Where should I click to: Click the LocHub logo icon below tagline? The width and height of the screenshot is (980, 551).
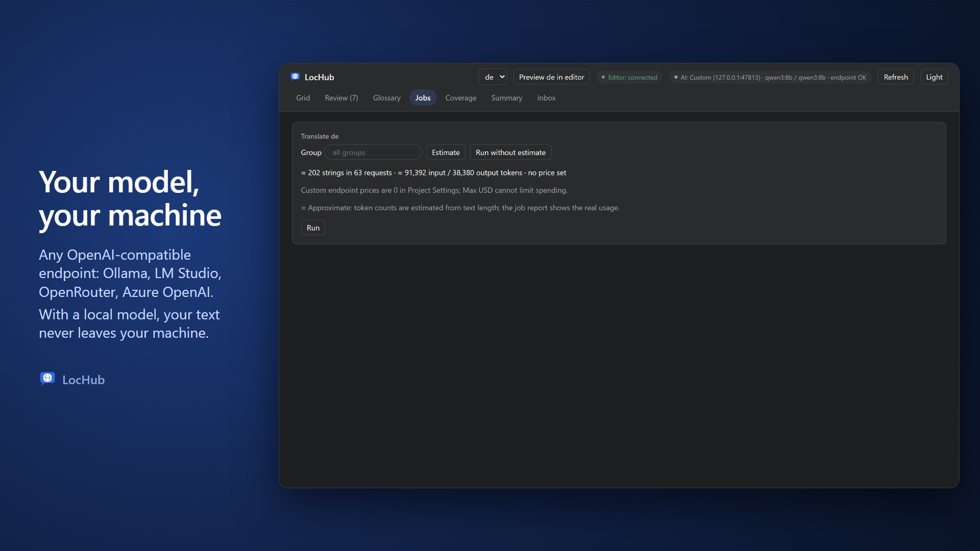[x=47, y=379]
